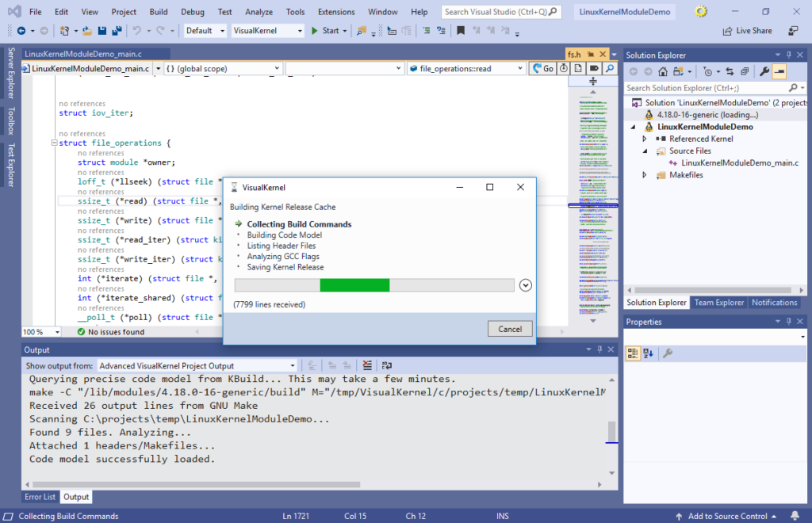Click the Feedback smiley icon in the title bar

(700, 11)
